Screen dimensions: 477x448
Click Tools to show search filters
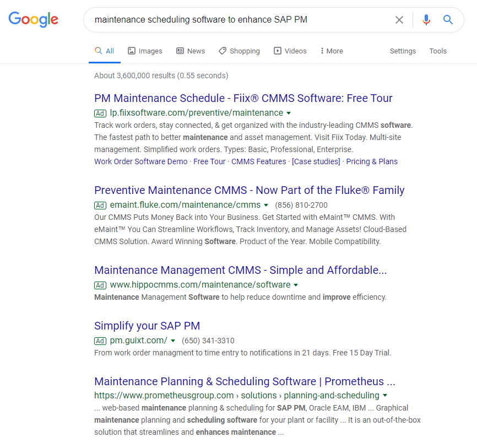pyautogui.click(x=438, y=51)
